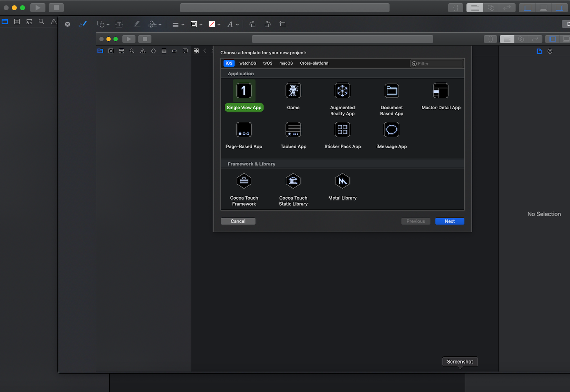Image resolution: width=570 pixels, height=392 pixels.
Task: Choose the Page-Based App template
Action: [244, 135]
